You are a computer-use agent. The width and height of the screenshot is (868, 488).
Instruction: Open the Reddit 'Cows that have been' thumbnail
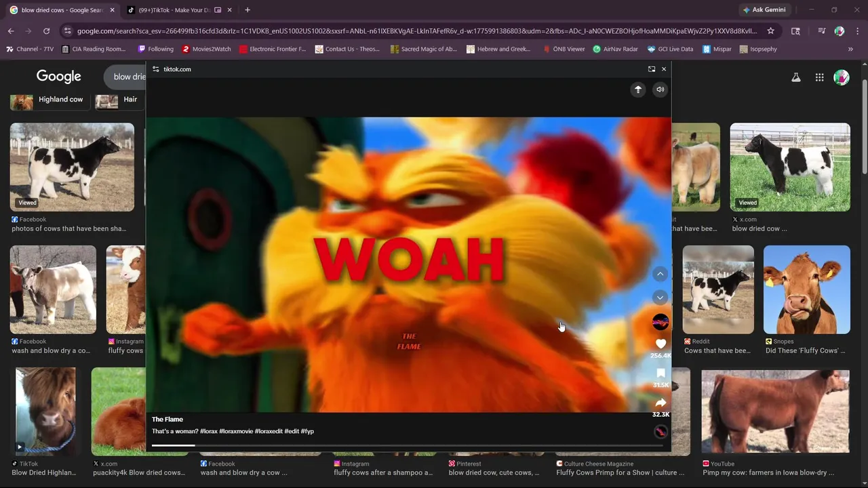(x=718, y=289)
